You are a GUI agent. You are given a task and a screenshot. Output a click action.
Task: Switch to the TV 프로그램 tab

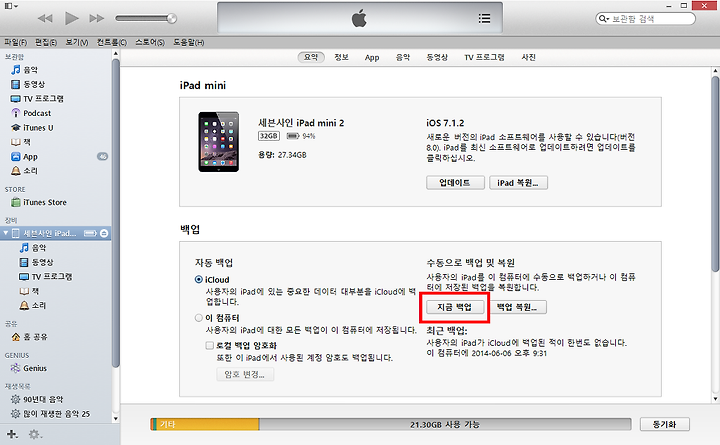[484, 57]
